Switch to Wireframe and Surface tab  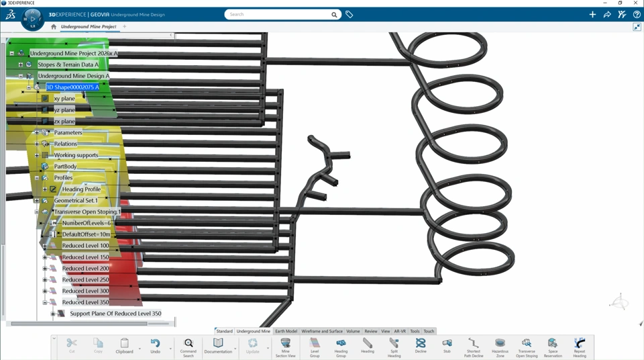pyautogui.click(x=322, y=331)
